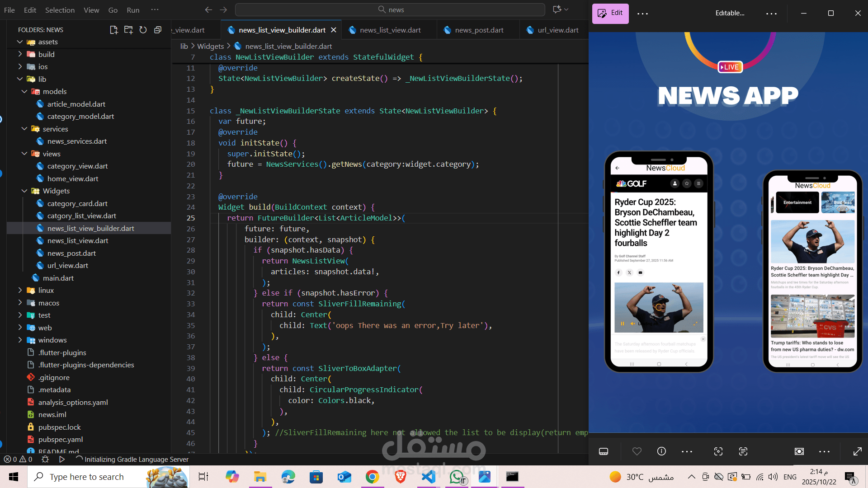This screenshot has width=868, height=488.
Task: Open news_services.dart in explorer
Action: pyautogui.click(x=77, y=141)
